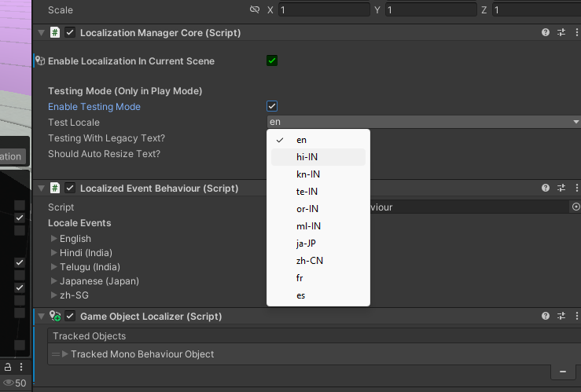Click the Scale Y value field
The height and width of the screenshot is (392, 581).
pos(431,9)
